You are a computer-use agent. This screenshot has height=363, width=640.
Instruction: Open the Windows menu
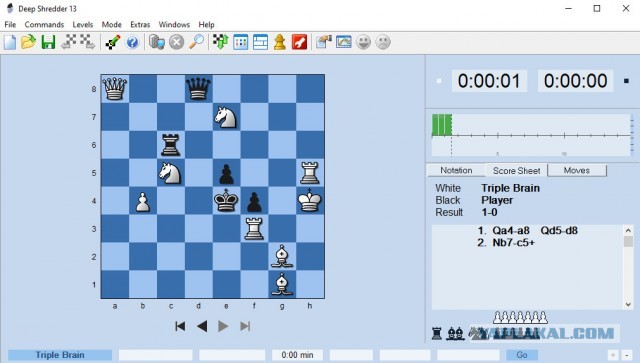click(x=174, y=24)
